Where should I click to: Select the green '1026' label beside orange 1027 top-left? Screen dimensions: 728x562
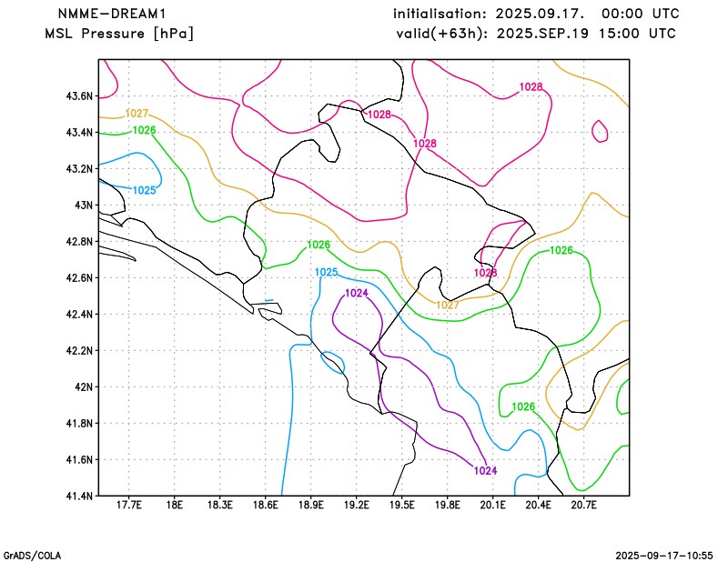tap(145, 130)
